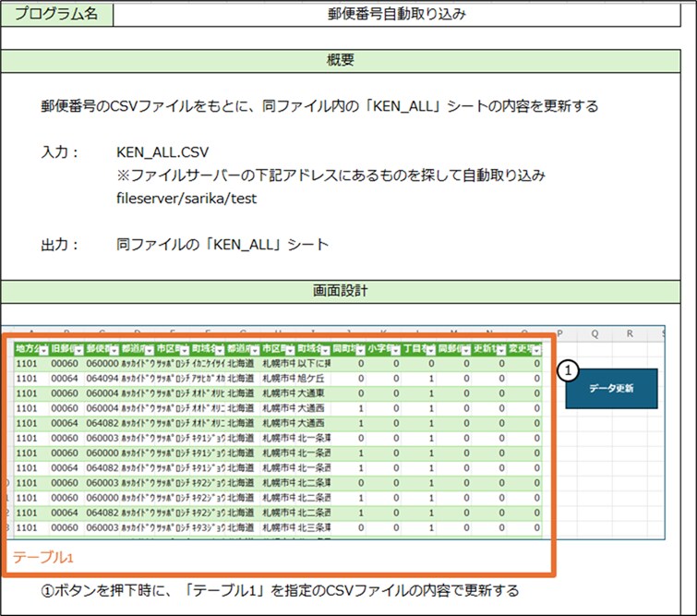The width and height of the screenshot is (697, 616).
Task: Open filter arrow of 市区町 column listing 札幌市
Action: pos(290,351)
